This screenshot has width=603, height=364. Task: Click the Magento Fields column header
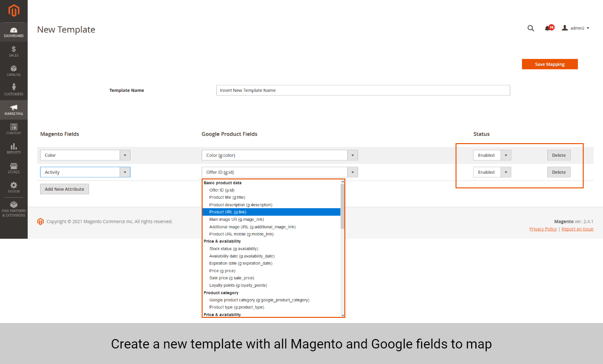click(59, 134)
